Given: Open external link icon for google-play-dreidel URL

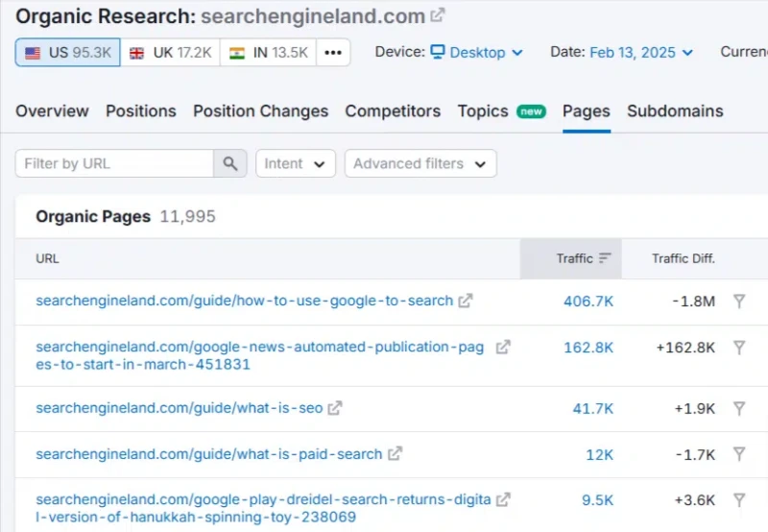Looking at the screenshot, I should [503, 499].
